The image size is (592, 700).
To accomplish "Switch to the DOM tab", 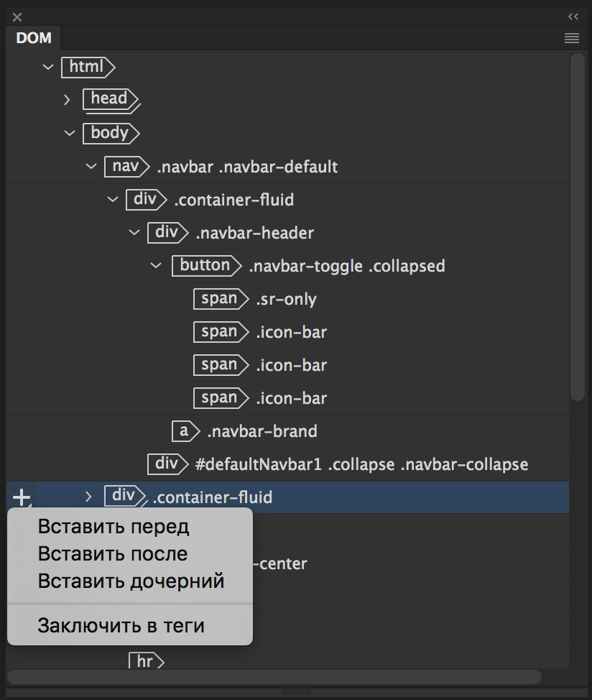I will [x=34, y=38].
